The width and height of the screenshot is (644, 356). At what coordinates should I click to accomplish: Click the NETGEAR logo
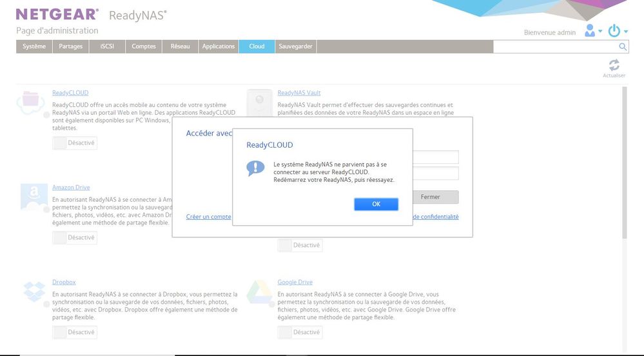pos(57,14)
